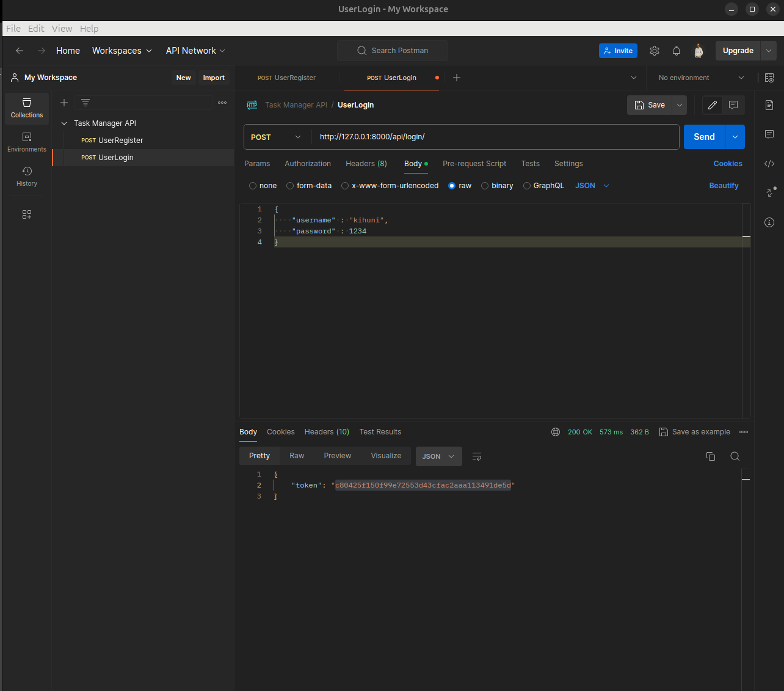784x691 pixels.
Task: Open the related requests icon in right sidebar
Action: click(x=771, y=192)
